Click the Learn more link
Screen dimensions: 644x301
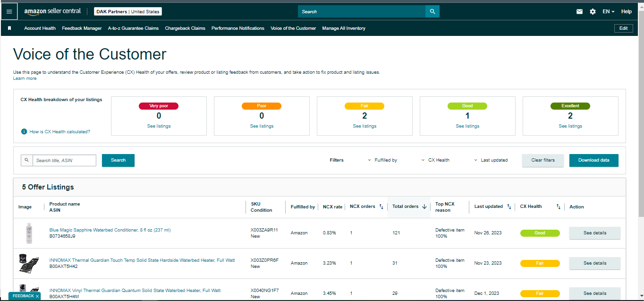coord(25,78)
